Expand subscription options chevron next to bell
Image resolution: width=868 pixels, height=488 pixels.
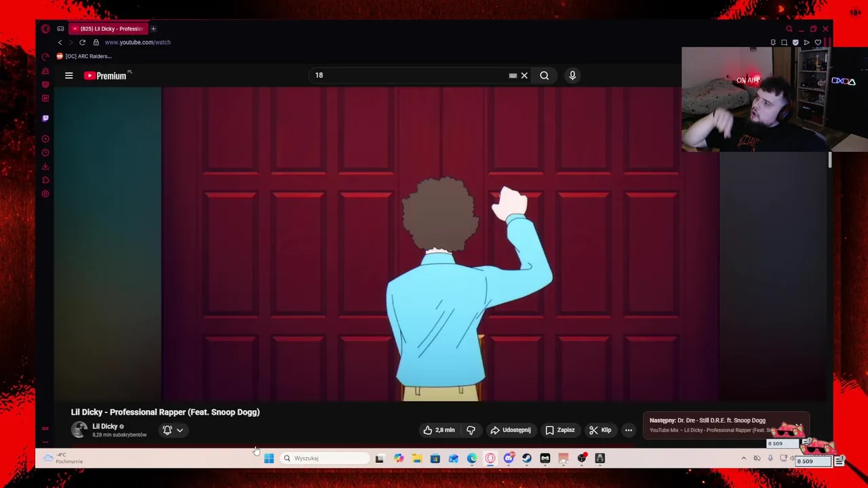[x=180, y=430]
